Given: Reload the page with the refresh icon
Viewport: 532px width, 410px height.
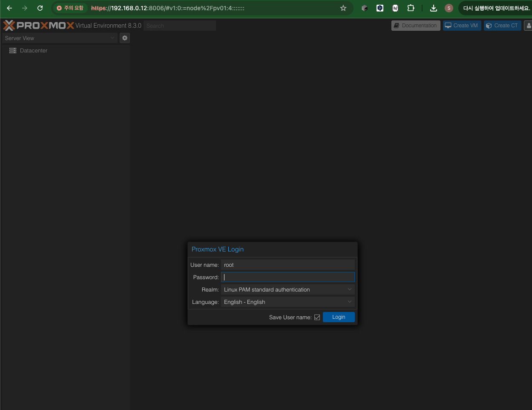Looking at the screenshot, I should tap(40, 8).
